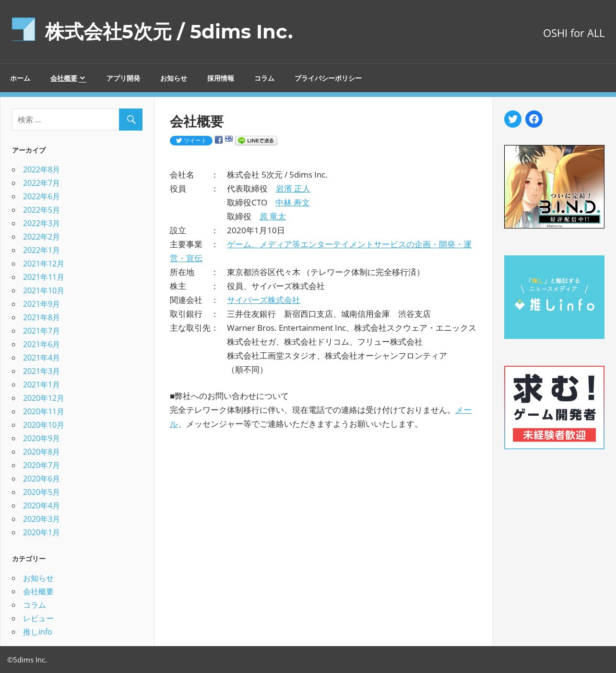Click the メール contact link

[x=463, y=410]
